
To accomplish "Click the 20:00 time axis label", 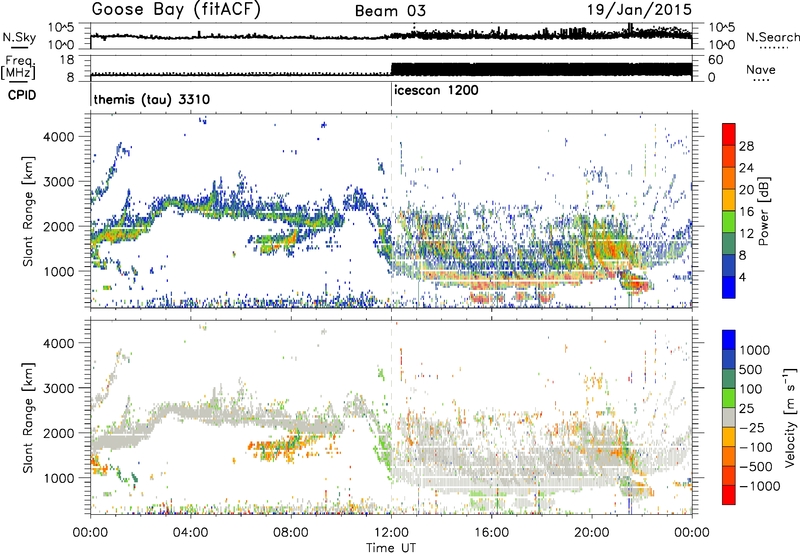I will pos(591,533).
